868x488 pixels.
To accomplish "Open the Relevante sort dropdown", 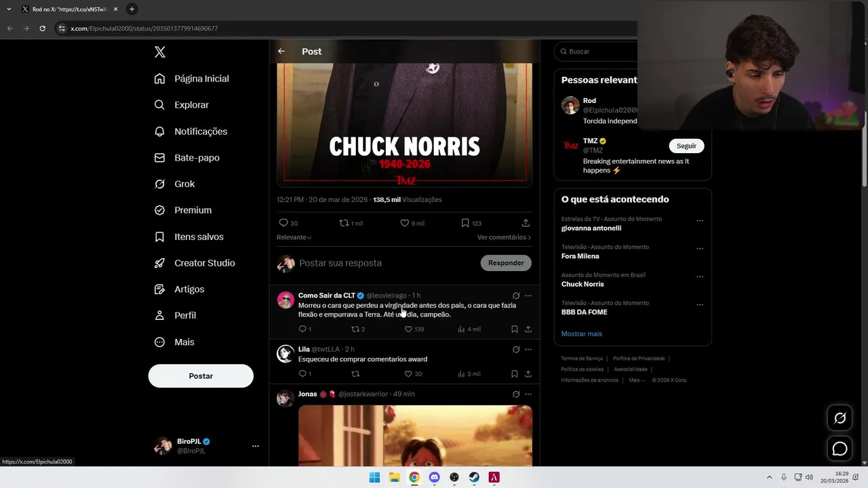I will [x=294, y=237].
